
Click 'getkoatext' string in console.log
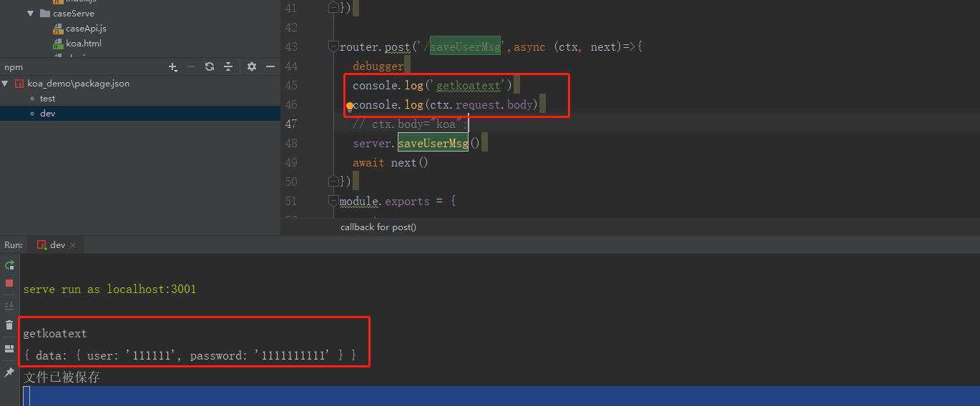[469, 85]
